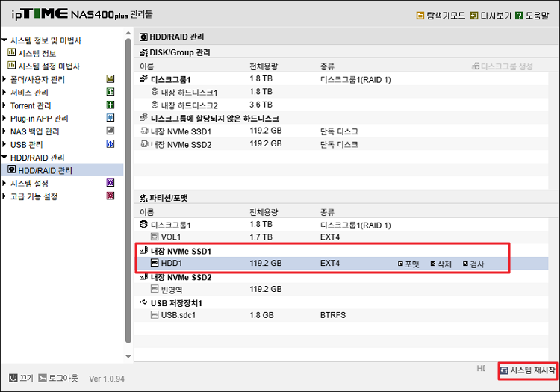Click the 서비스 관리 sidebar status icon
Image resolution: width=560 pixels, height=392 pixels.
pyautogui.click(x=111, y=93)
